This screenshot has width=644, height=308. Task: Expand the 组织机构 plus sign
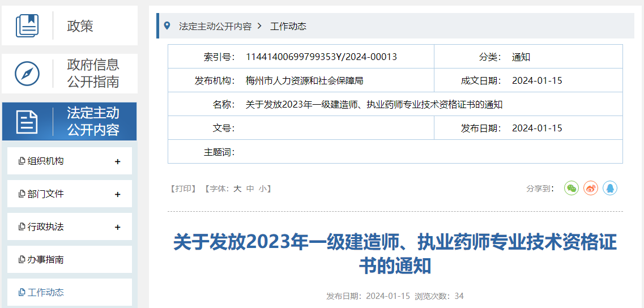pos(118,162)
